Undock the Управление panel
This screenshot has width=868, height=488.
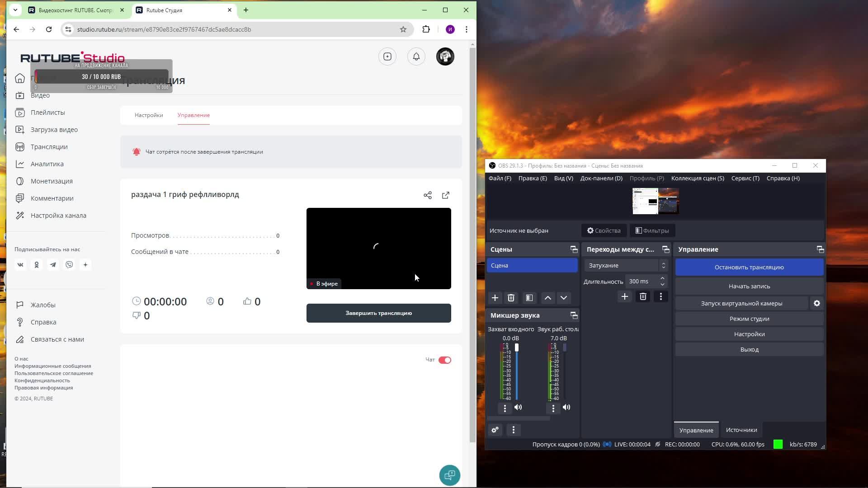(x=820, y=249)
